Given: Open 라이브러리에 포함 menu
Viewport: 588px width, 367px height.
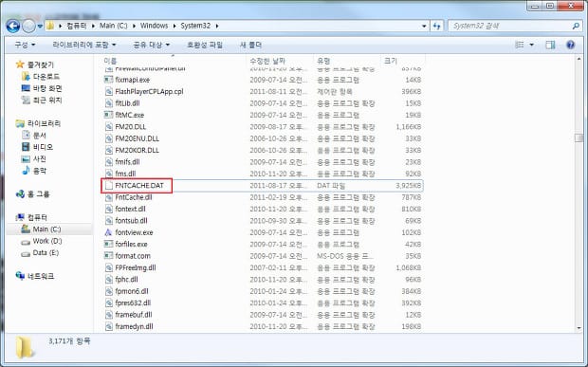Looking at the screenshot, I should pos(84,45).
